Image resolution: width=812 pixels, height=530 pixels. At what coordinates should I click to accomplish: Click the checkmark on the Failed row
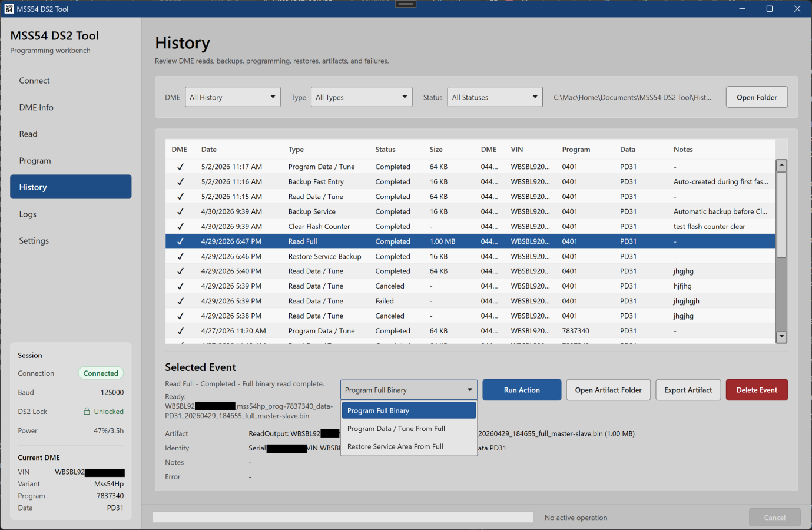point(180,302)
